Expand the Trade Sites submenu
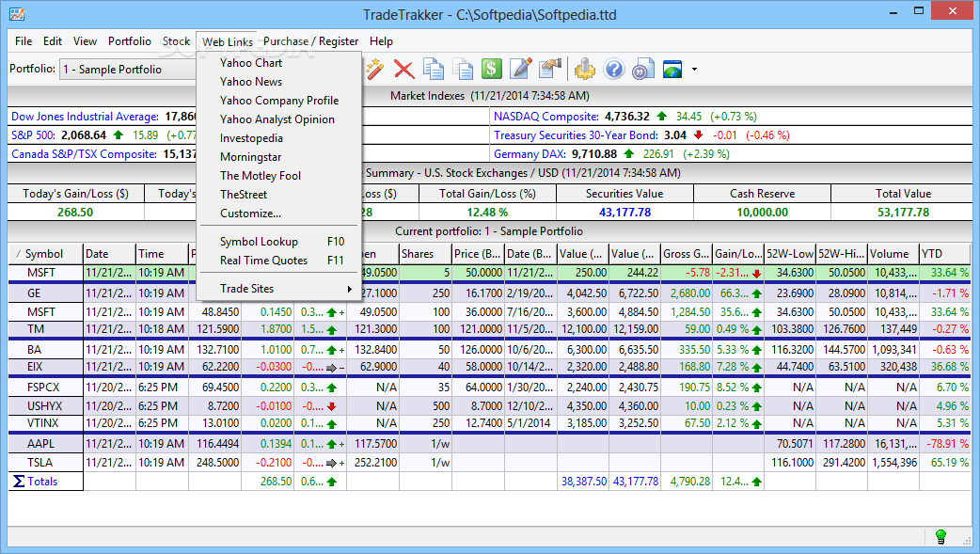Screen dimensions: 980x554 coord(278,289)
